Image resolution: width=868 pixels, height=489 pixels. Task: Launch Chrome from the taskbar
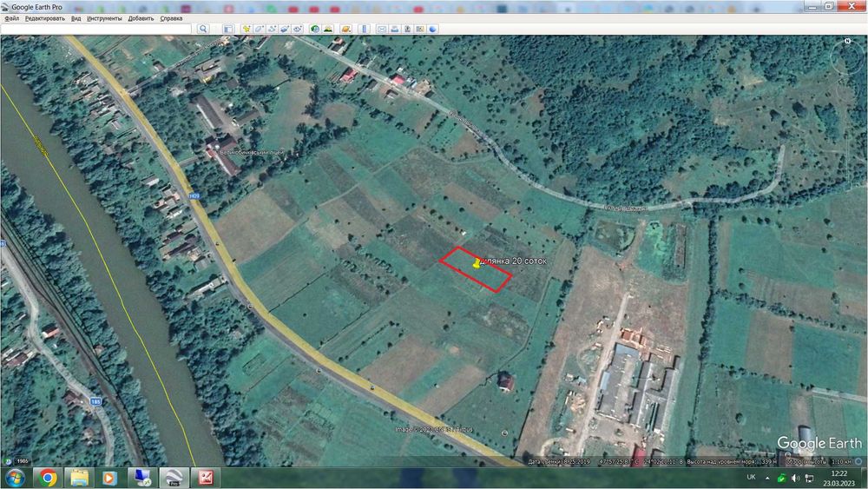48,478
